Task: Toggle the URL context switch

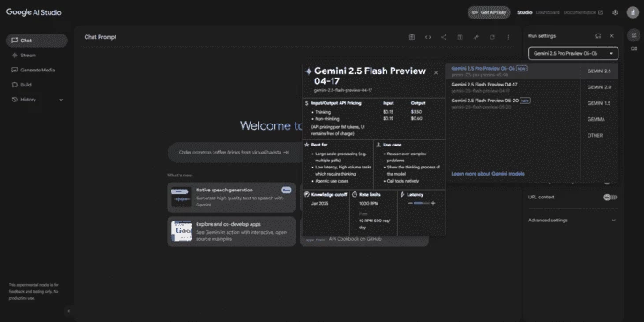Action: 610,198
